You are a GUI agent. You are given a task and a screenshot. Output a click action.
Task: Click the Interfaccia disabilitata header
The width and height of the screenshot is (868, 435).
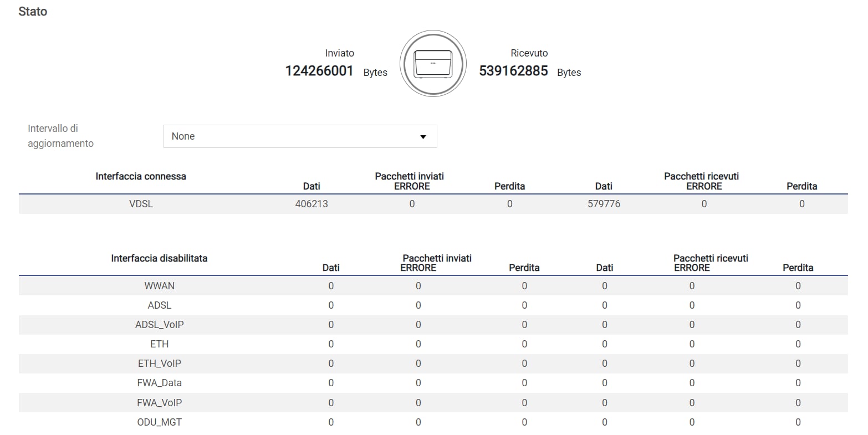point(159,258)
